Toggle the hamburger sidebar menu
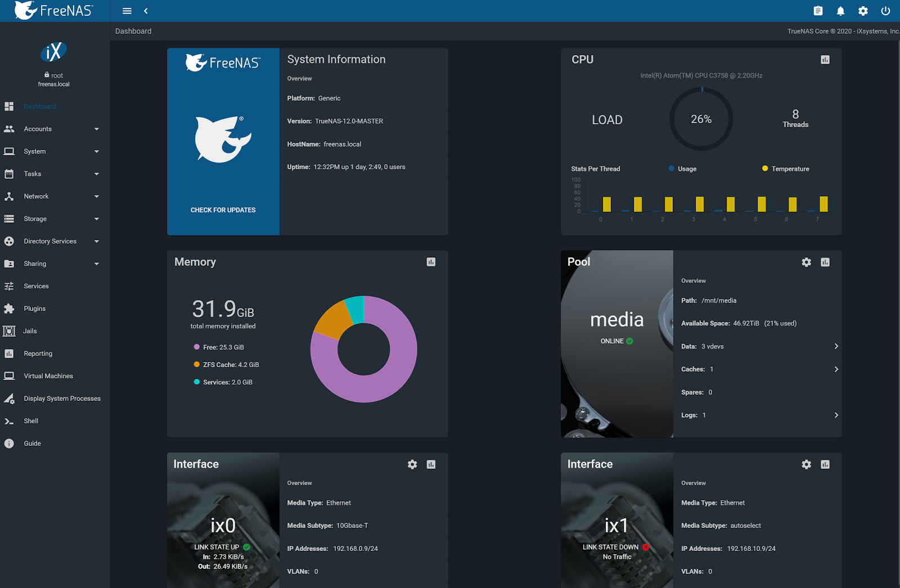The height and width of the screenshot is (588, 900). (127, 11)
